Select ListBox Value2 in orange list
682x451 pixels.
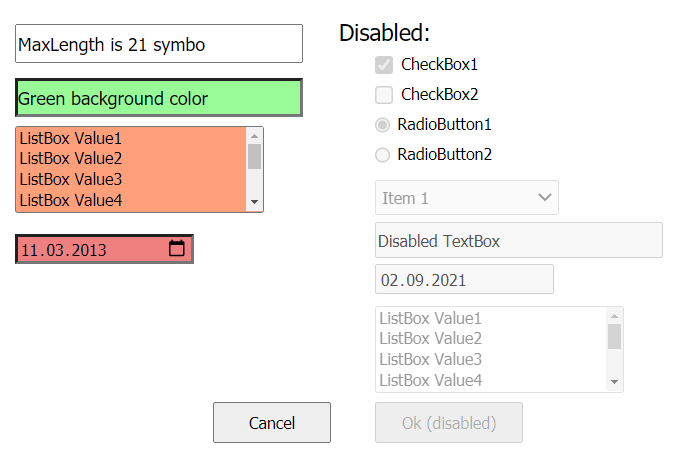tap(71, 159)
